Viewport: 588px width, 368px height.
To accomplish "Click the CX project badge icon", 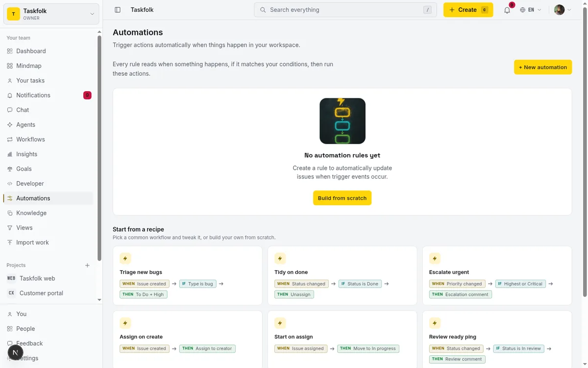I will click(11, 293).
